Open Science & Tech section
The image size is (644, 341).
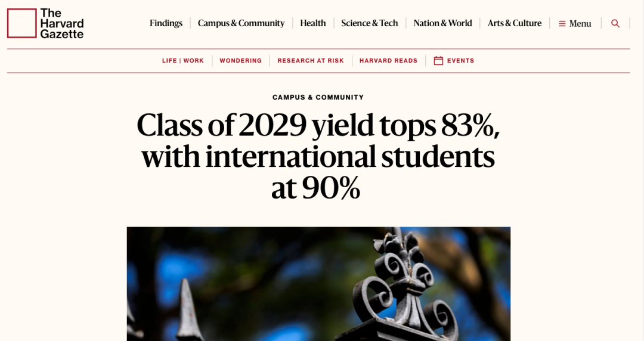click(x=369, y=23)
